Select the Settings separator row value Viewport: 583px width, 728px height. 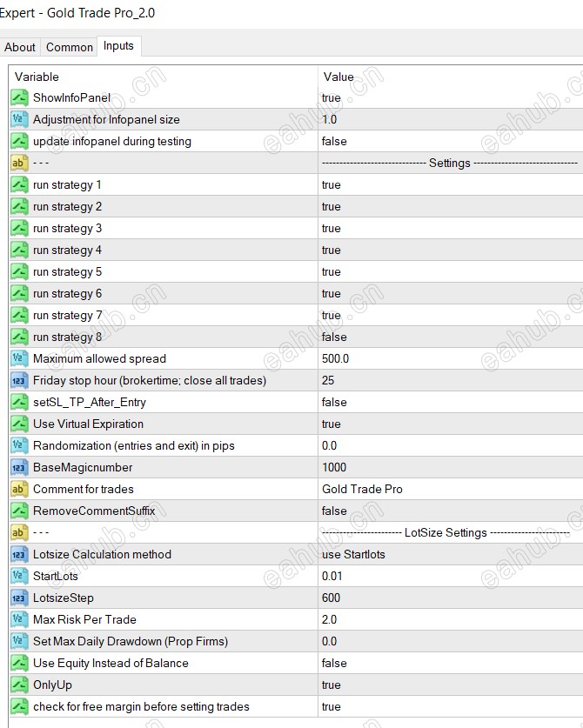tap(451, 163)
